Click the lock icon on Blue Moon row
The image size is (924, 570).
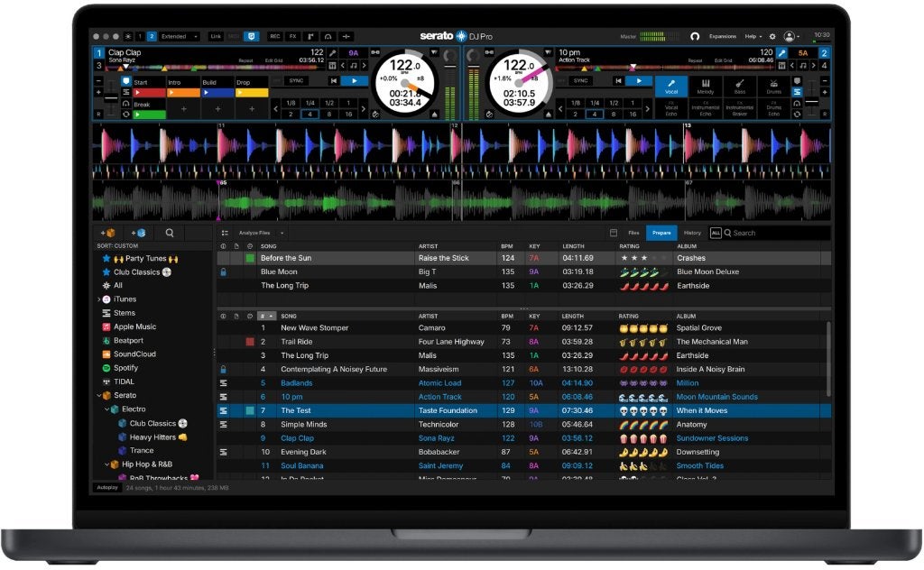coord(224,272)
